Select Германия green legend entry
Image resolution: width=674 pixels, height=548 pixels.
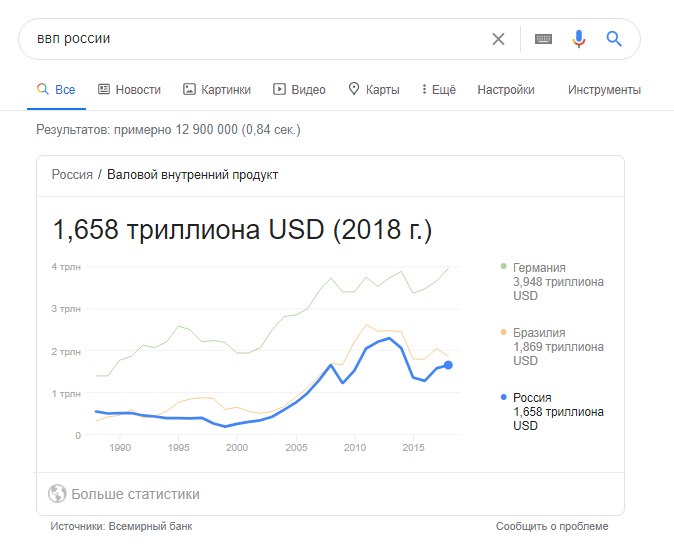tap(553, 282)
